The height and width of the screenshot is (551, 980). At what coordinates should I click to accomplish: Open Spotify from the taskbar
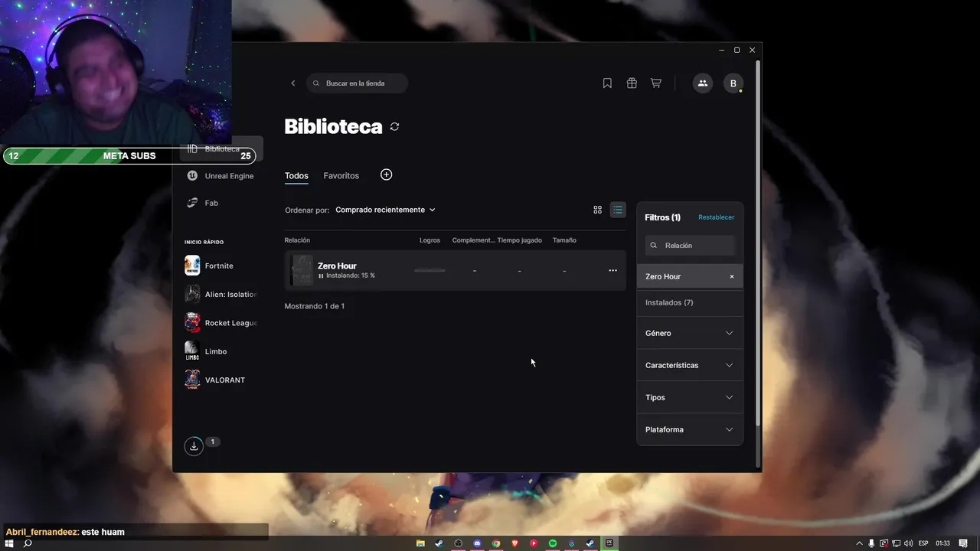553,543
